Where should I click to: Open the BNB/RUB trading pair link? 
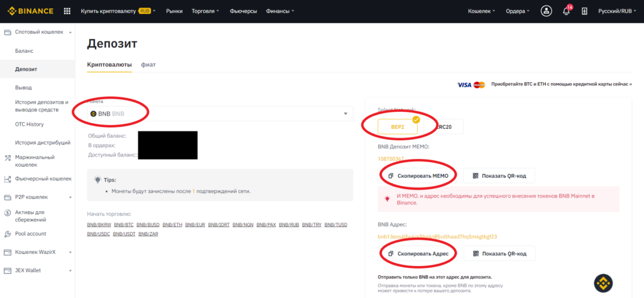point(289,225)
